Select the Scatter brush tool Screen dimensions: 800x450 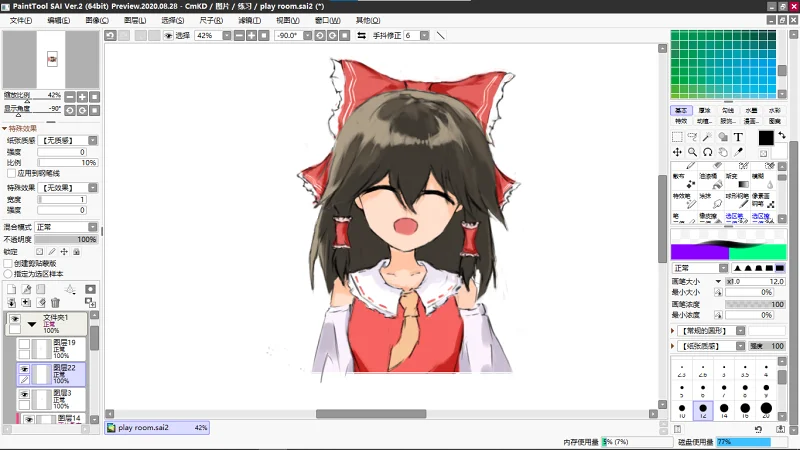pyautogui.click(x=684, y=180)
